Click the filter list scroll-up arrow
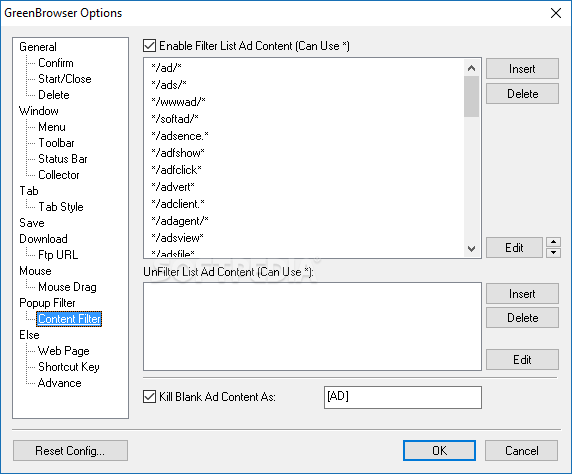This screenshot has width=572, height=474. pos(471,68)
